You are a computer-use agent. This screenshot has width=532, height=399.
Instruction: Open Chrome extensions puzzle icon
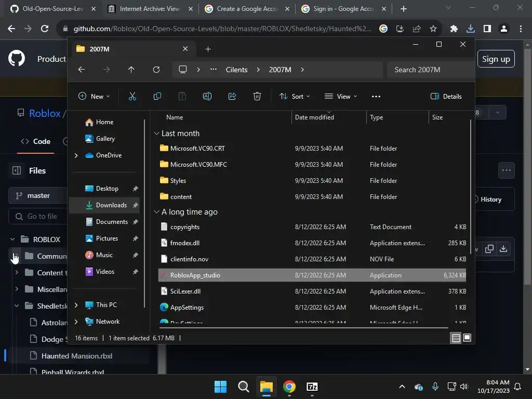(454, 29)
